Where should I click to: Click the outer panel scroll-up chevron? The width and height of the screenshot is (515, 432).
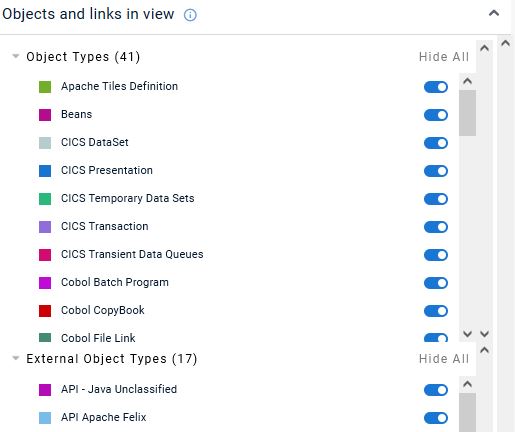click(505, 43)
